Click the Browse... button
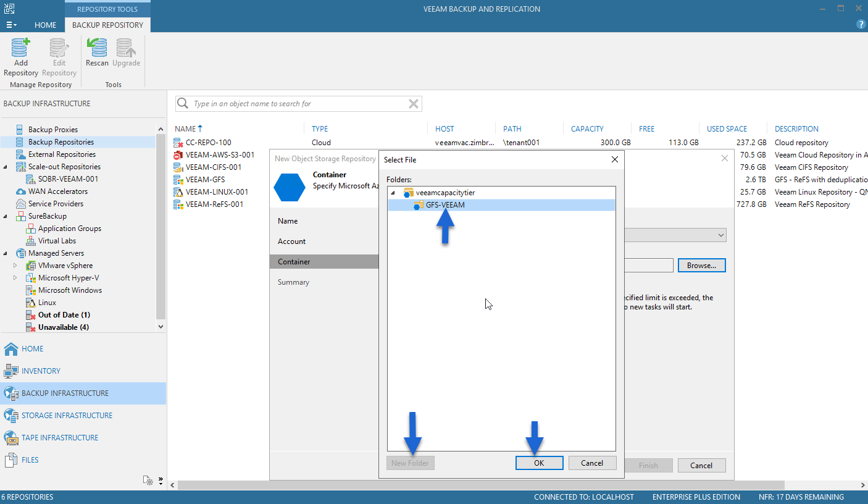Screen dimensions: 868x504 tap(701, 266)
